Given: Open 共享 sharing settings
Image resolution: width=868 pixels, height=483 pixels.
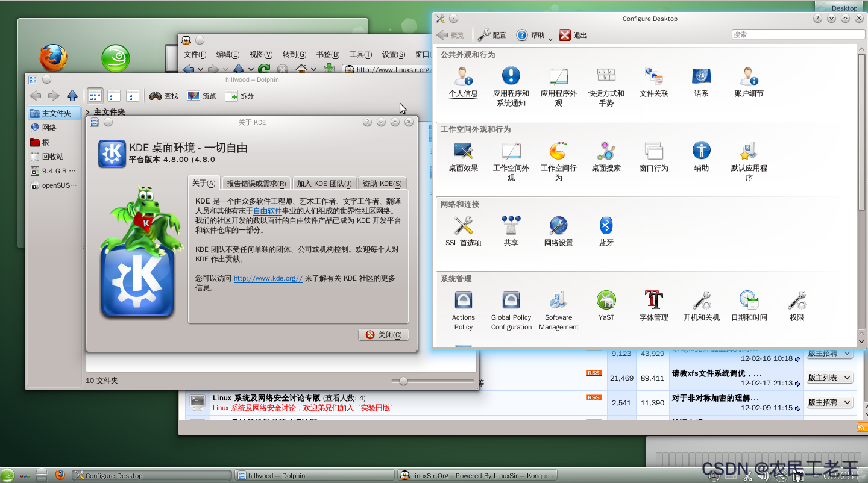Looking at the screenshot, I should [511, 232].
